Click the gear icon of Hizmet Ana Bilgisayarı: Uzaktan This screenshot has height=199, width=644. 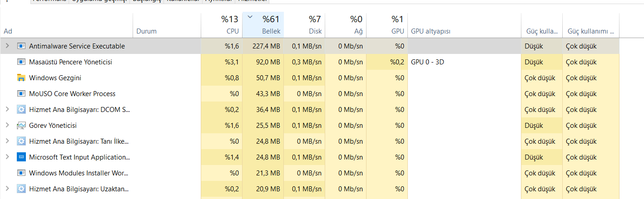[21, 189]
